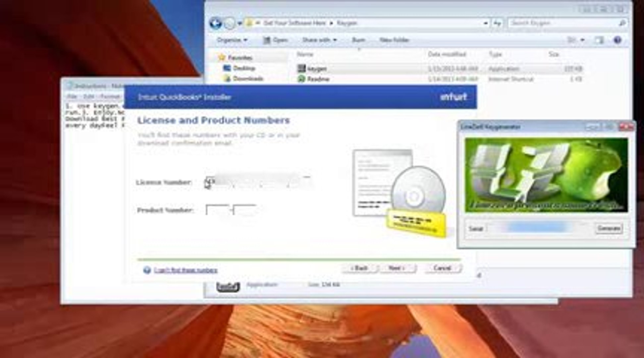Click the green apple banner image
The height and width of the screenshot is (358, 644).
tap(546, 175)
